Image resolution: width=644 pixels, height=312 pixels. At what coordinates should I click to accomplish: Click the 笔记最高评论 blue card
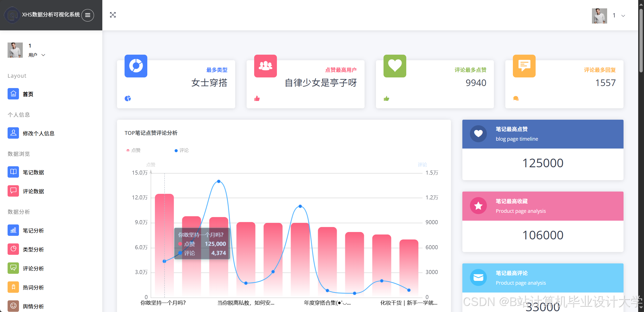[543, 278]
